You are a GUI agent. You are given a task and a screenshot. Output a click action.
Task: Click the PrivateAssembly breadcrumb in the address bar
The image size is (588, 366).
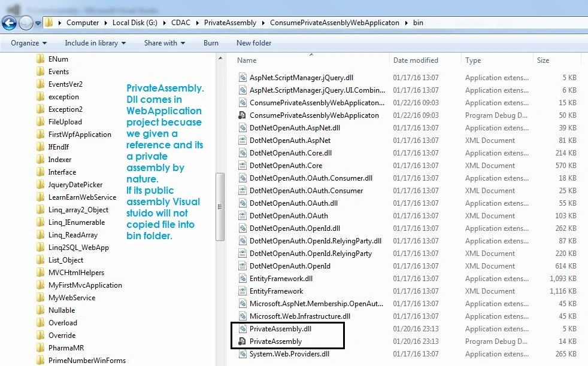230,23
